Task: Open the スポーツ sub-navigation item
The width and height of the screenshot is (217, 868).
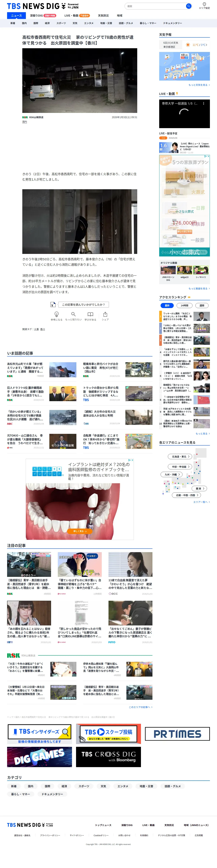Action: point(61,23)
